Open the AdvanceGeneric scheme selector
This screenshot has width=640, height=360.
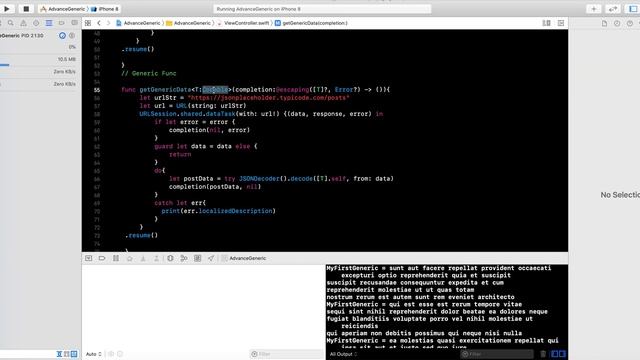[x=63, y=9]
